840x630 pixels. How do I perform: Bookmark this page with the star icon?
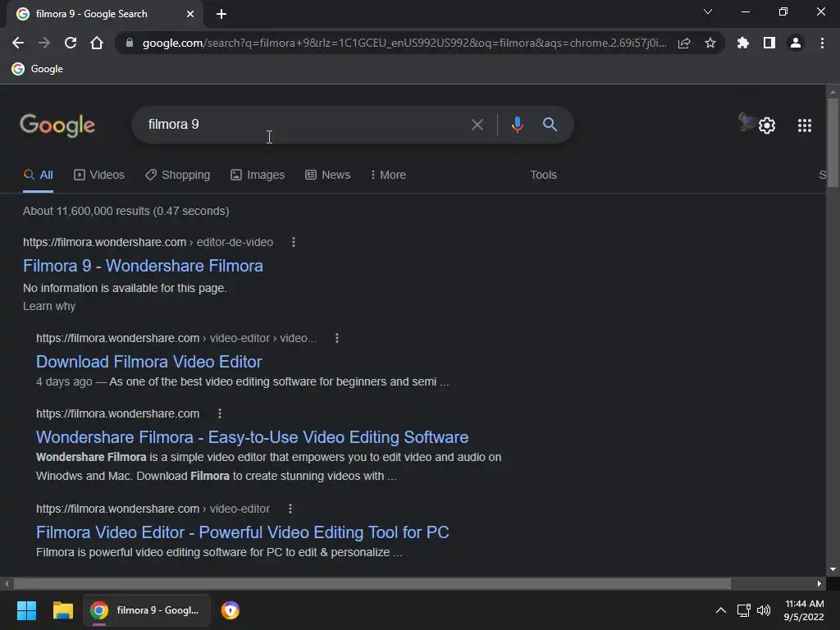pos(710,43)
